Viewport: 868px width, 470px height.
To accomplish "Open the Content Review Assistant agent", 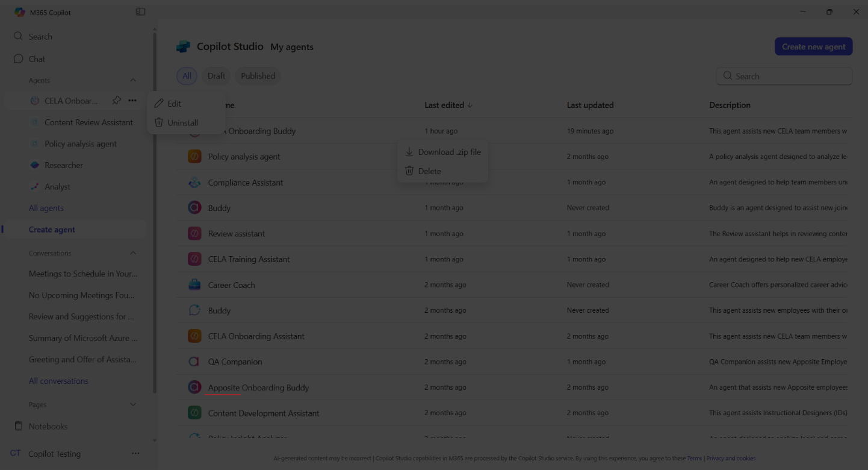I will coord(88,122).
